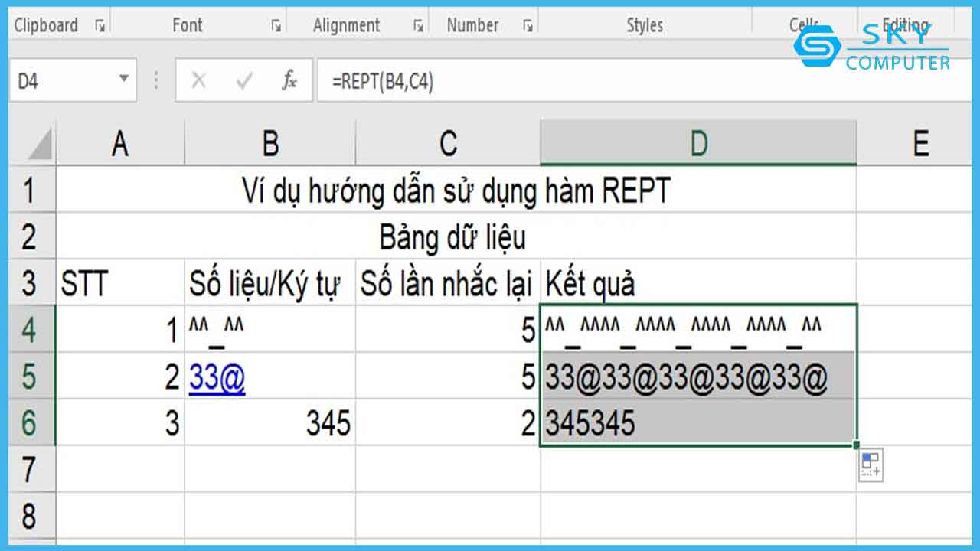Open the Clipboard group dialog launcher

coord(100,26)
